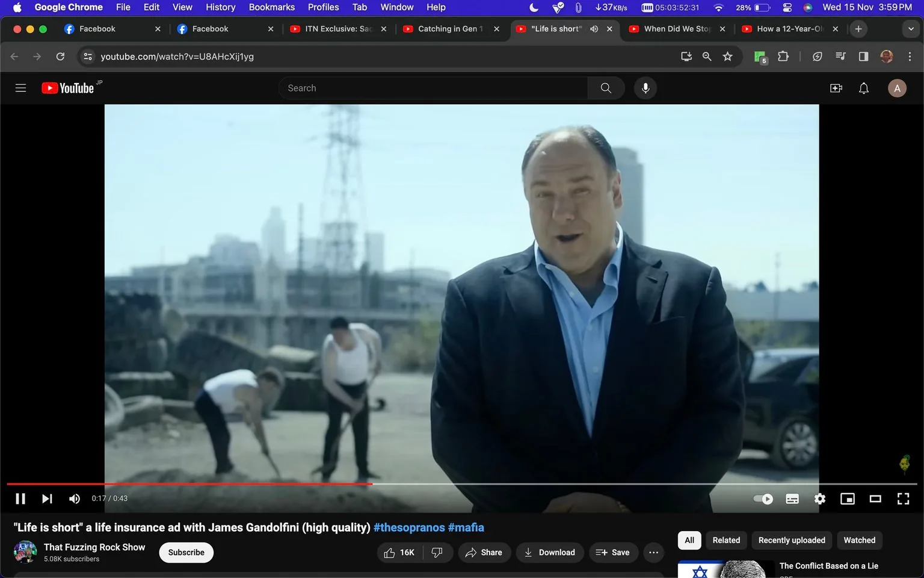This screenshot has height=578, width=924.
Task: Open the #thesopranos hashtag link
Action: [x=408, y=527]
